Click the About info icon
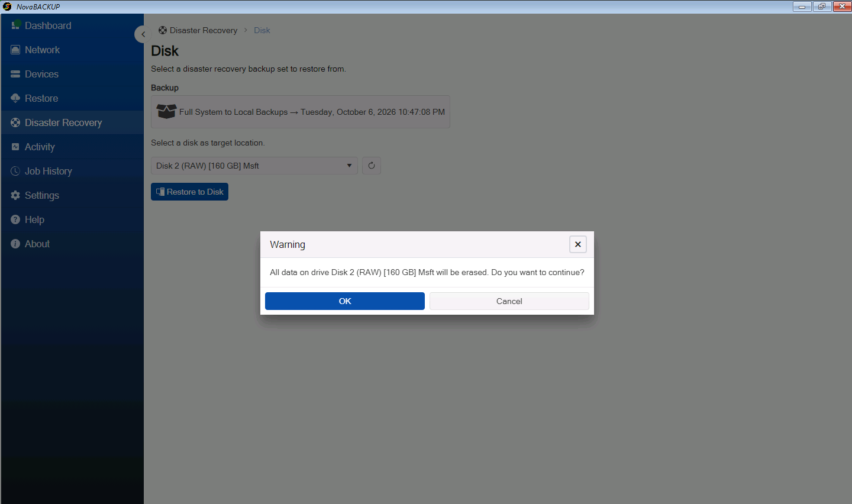The image size is (852, 504). click(15, 244)
